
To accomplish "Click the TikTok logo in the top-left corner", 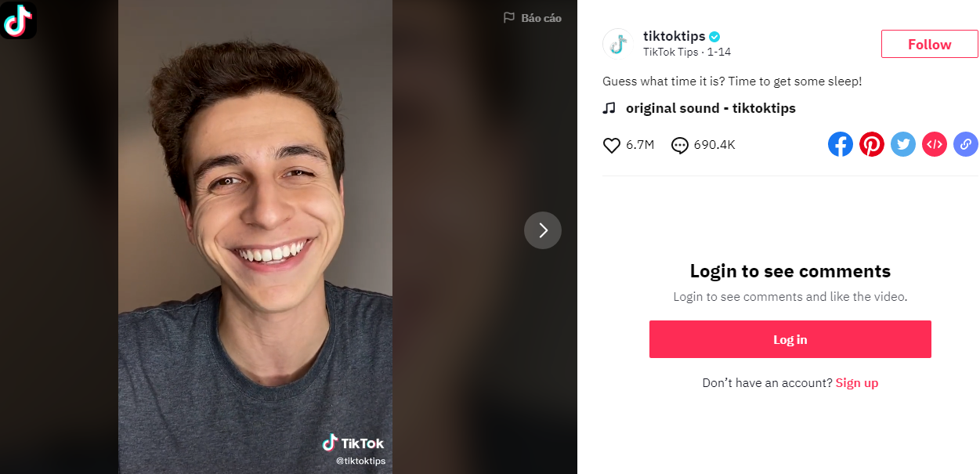I will (x=18, y=20).
